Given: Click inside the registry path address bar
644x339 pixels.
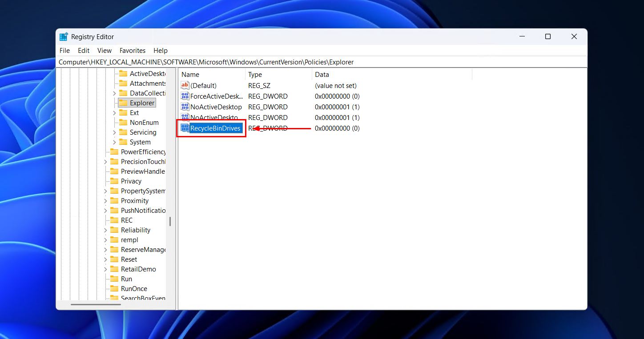Looking at the screenshot, I should tap(267, 62).
